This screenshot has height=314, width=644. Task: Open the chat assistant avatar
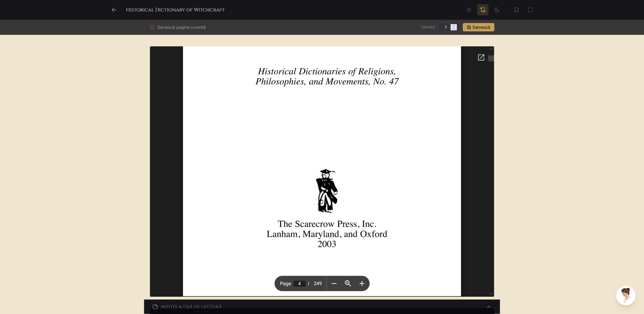coord(626,296)
